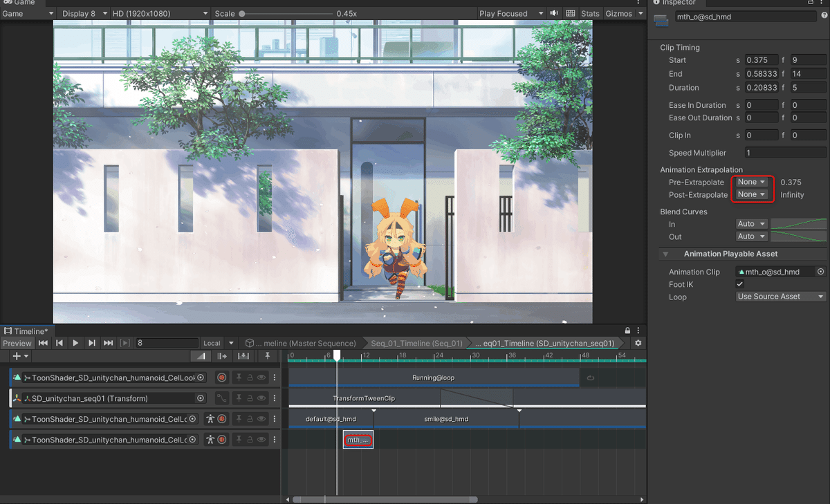This screenshot has width=830, height=504.
Task: Toggle avatar mask on the default@sd_hmd track
Action: click(210, 419)
